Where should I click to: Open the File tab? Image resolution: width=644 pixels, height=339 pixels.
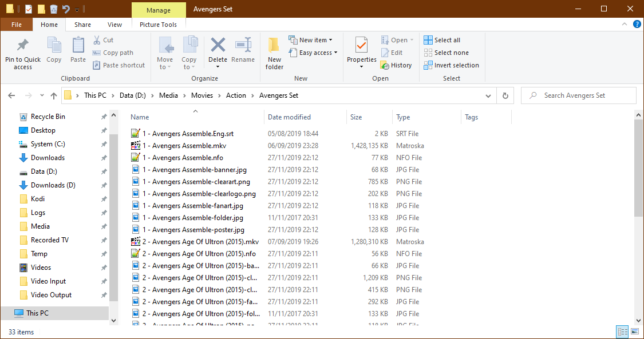pos(17,25)
